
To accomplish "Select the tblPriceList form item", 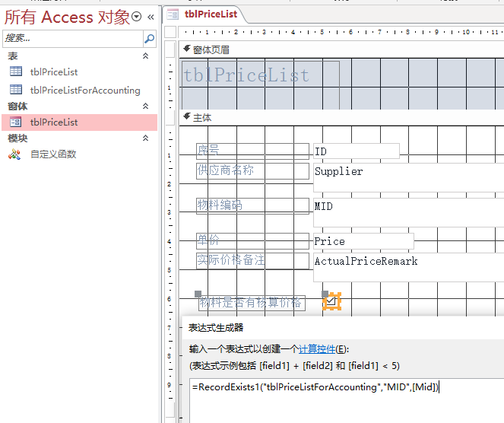I will (x=79, y=122).
